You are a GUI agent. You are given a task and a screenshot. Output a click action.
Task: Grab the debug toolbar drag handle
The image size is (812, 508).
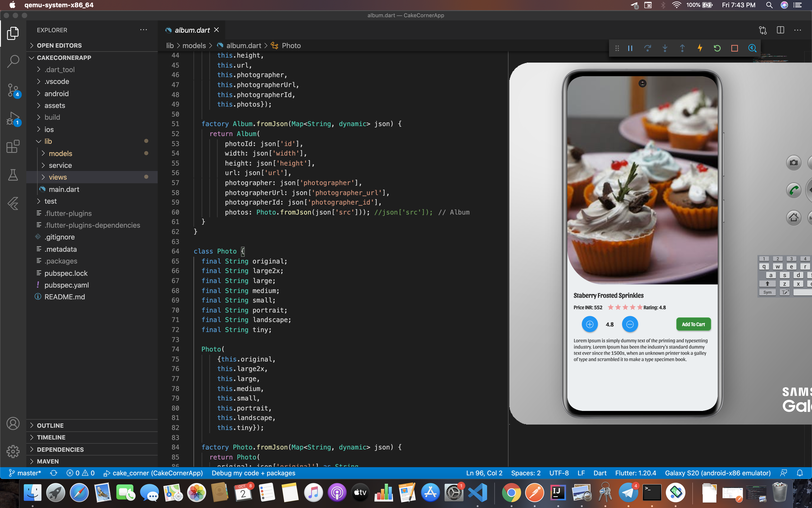tap(617, 48)
